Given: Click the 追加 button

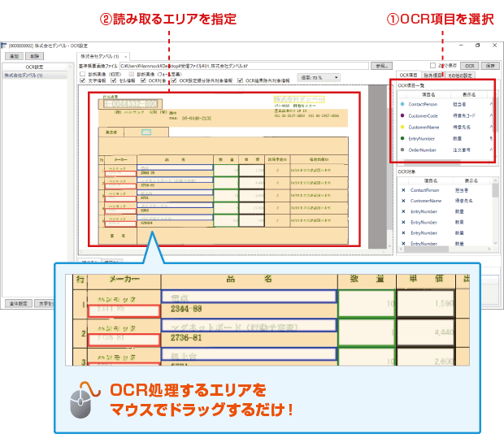Looking at the screenshot, I should coord(14,56).
